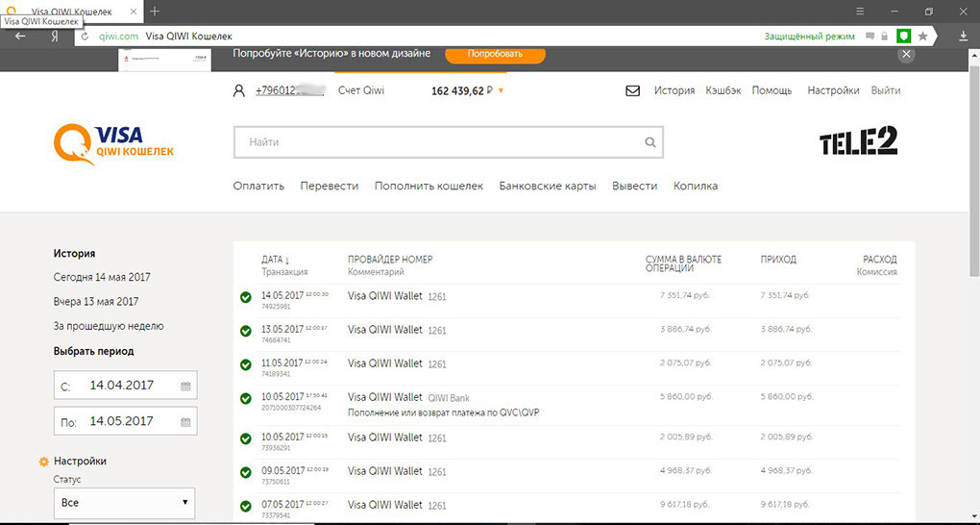
Task: Open the История link in the top bar
Action: click(674, 90)
